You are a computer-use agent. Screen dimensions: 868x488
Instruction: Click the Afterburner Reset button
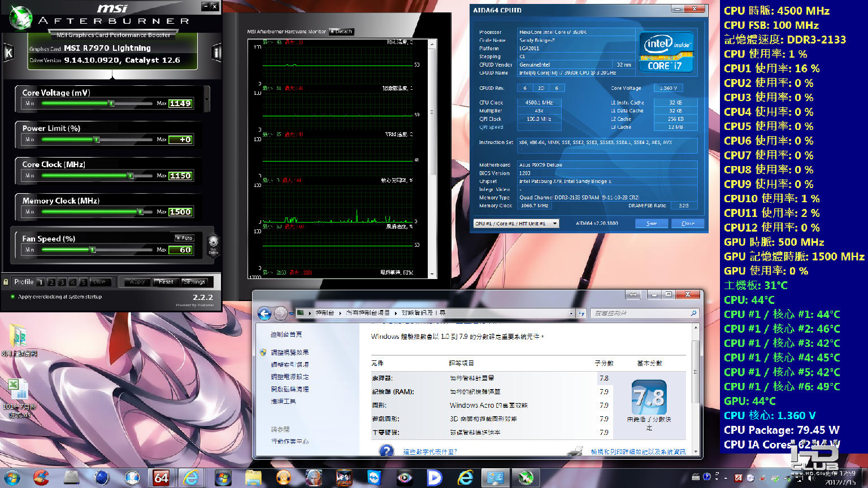pos(166,282)
